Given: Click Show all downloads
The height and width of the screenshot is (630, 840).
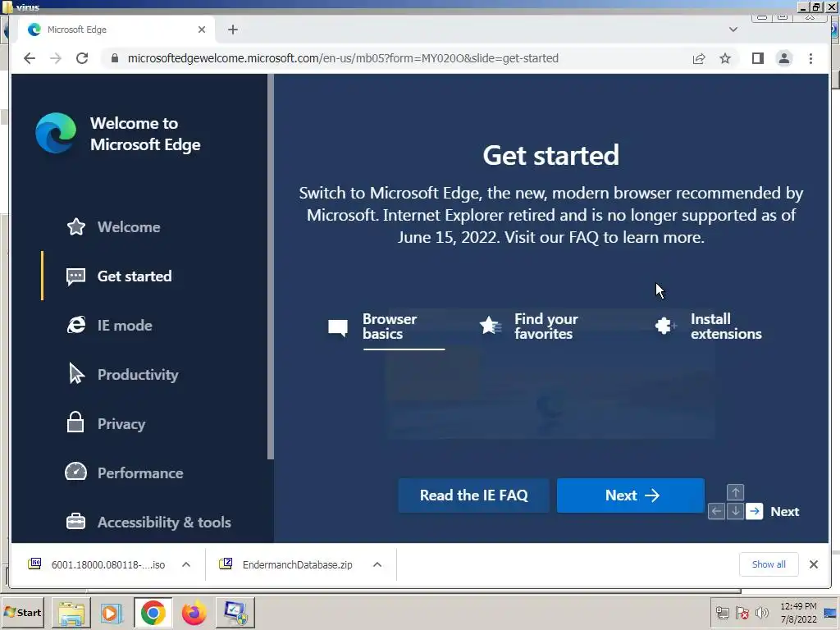Looking at the screenshot, I should click(x=769, y=564).
